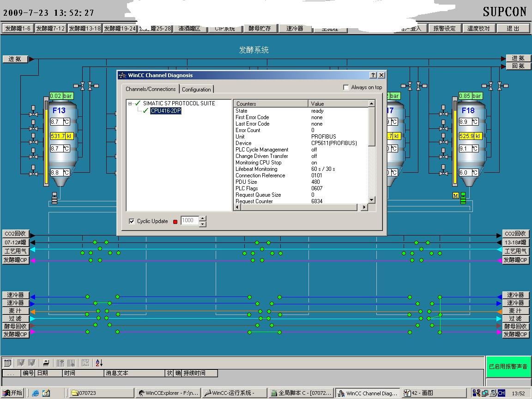
Task: Click the cyclic update interval field 1000
Action: (x=190, y=221)
